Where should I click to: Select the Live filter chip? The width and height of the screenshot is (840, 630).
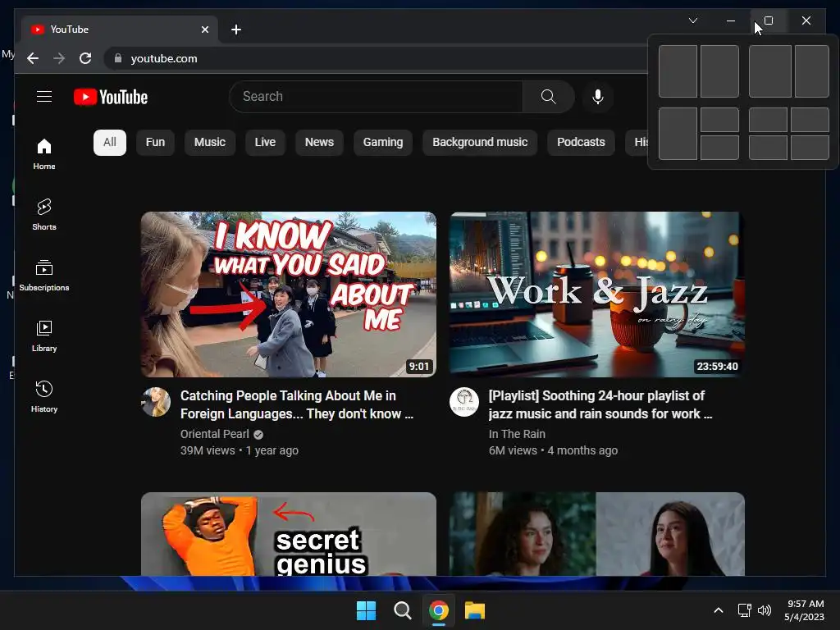(265, 143)
